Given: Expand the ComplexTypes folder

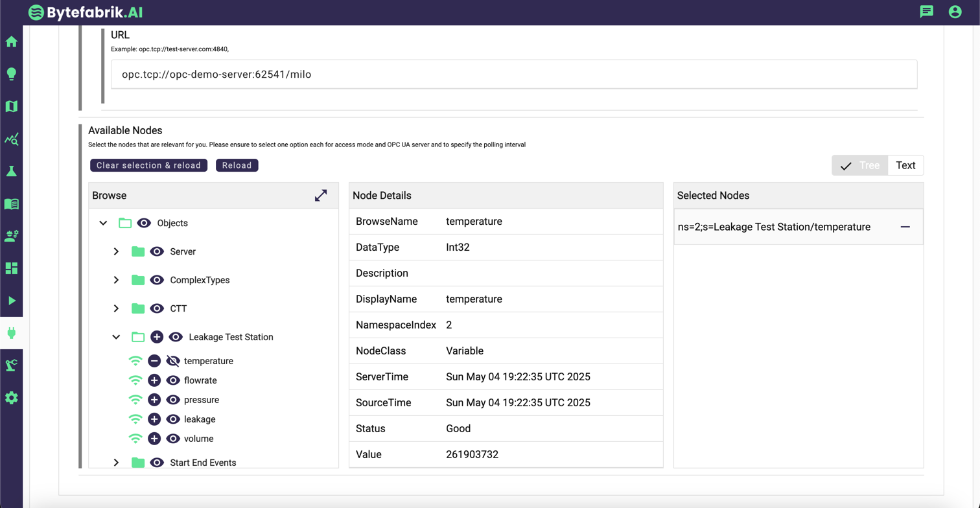Looking at the screenshot, I should tap(116, 280).
